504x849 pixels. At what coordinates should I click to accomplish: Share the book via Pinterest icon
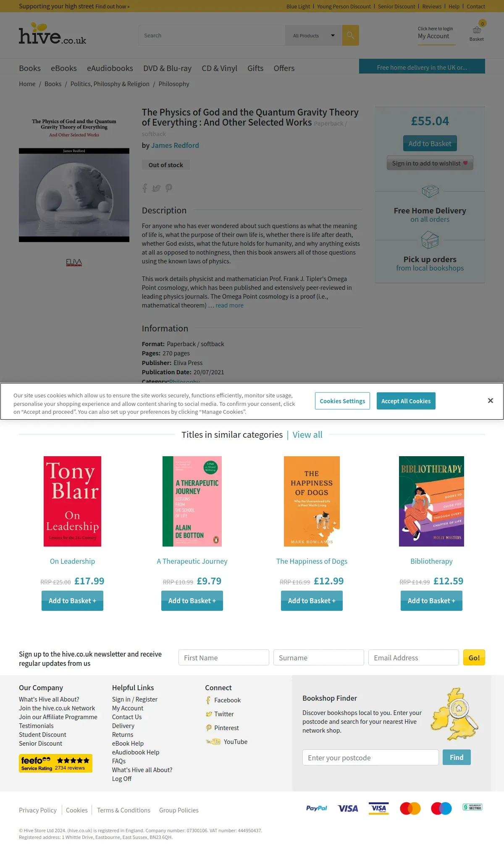pos(169,188)
